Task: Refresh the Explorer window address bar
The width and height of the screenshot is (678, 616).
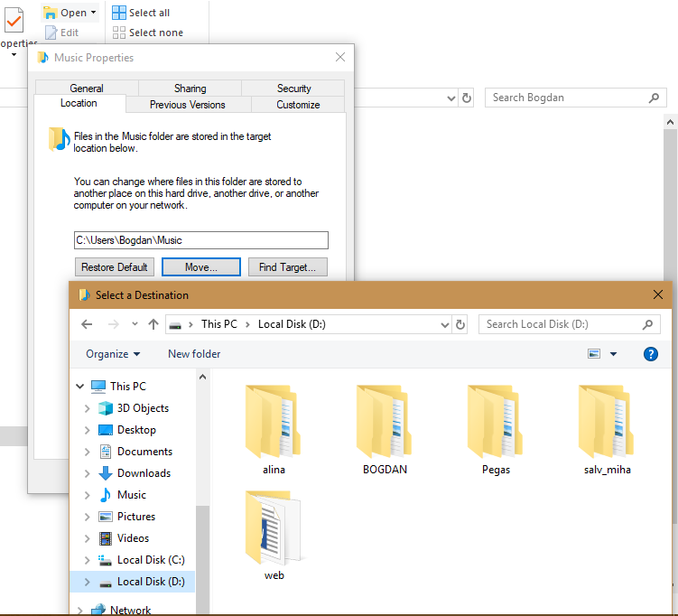Action: (466, 98)
